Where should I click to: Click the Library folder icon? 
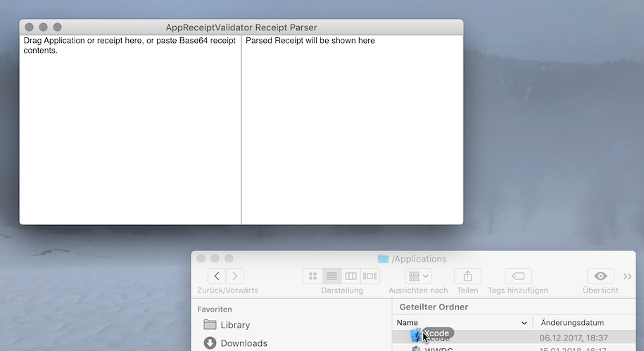pyautogui.click(x=210, y=325)
